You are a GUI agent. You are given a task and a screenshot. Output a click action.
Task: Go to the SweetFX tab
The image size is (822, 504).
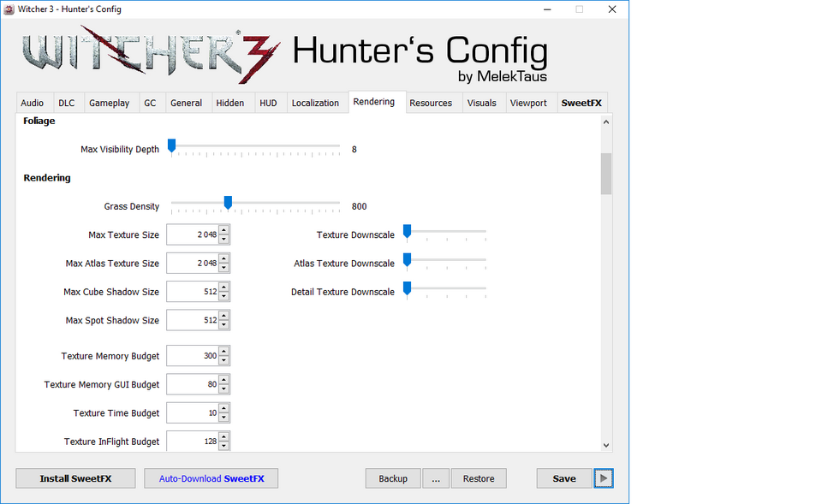pyautogui.click(x=581, y=103)
